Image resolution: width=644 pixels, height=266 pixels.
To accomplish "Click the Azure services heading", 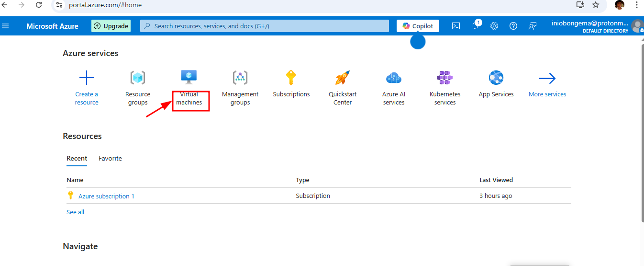I will (90, 53).
